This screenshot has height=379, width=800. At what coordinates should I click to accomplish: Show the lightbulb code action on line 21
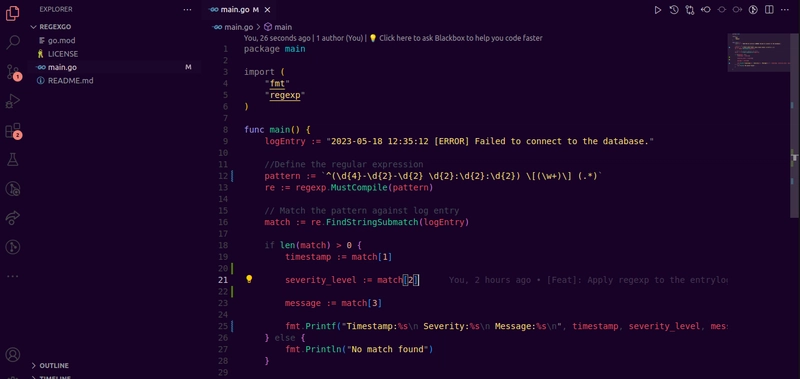pos(249,279)
